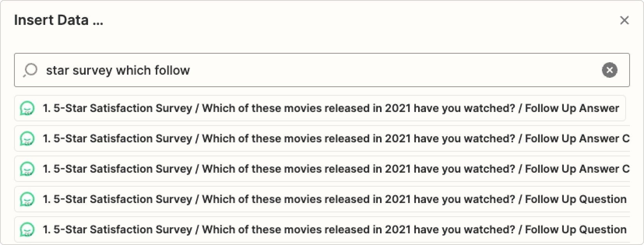
Task: Click '5-Star Satisfaction Survey' in the fourth result
Action: click(x=123, y=199)
